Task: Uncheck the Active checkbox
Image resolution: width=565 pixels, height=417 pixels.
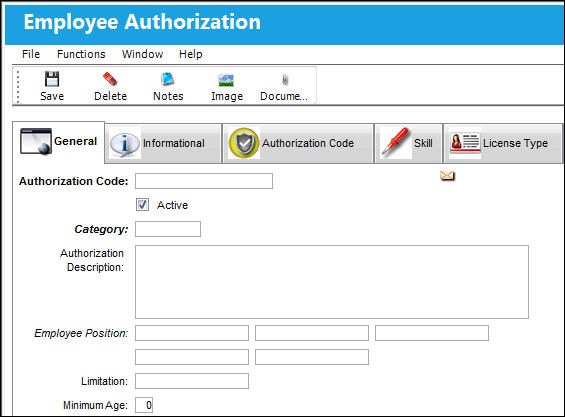Action: (x=142, y=205)
